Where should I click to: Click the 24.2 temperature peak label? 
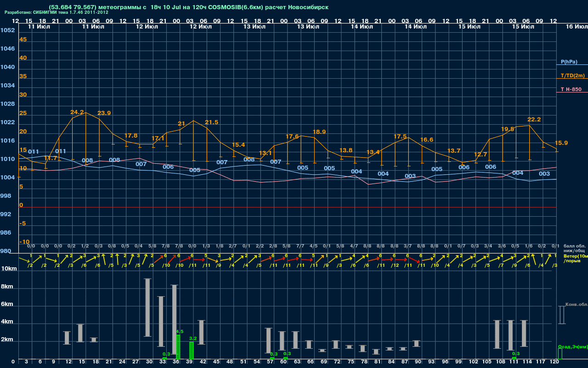pos(77,112)
